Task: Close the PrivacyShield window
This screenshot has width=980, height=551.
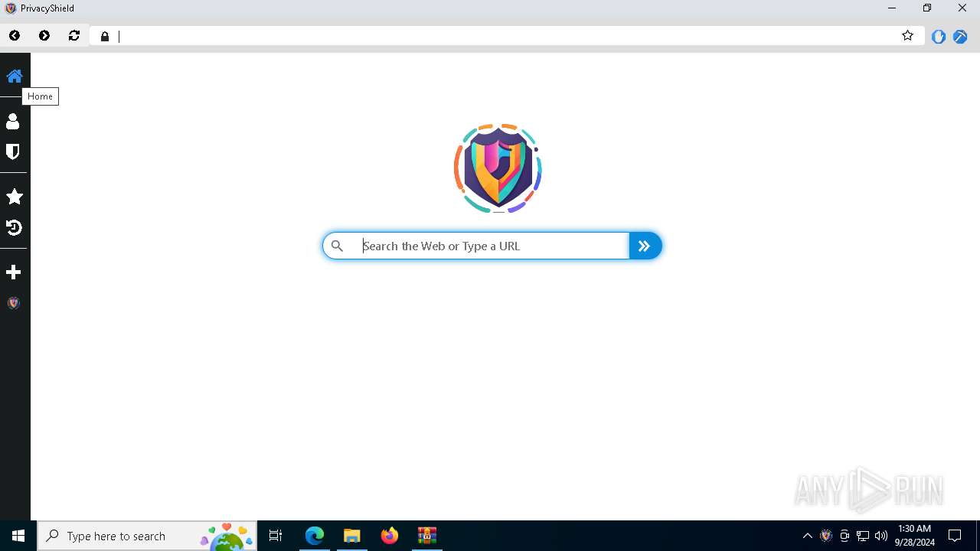Action: 962,8
